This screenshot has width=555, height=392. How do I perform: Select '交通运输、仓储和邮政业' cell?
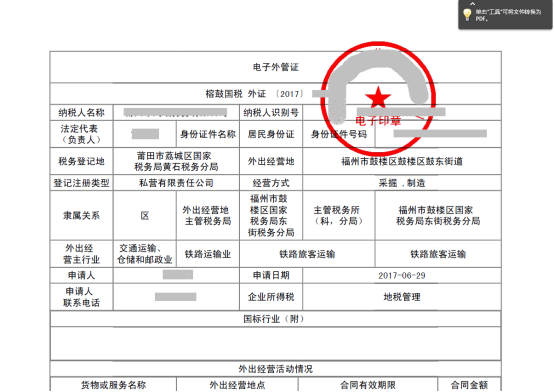pos(145,254)
